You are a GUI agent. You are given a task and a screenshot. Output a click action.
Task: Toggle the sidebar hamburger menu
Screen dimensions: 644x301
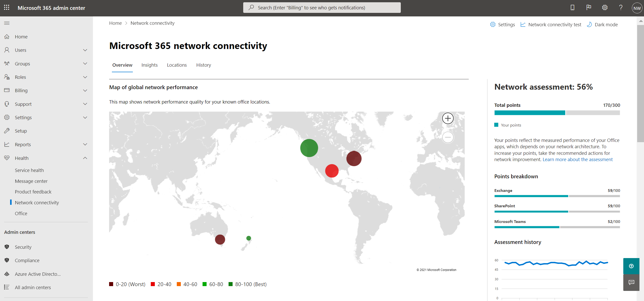coord(7,23)
